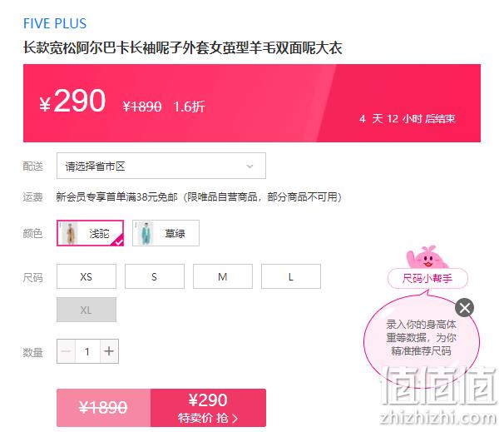
Task: Open the 尺码小帮手 size helper
Action: pyautogui.click(x=427, y=278)
